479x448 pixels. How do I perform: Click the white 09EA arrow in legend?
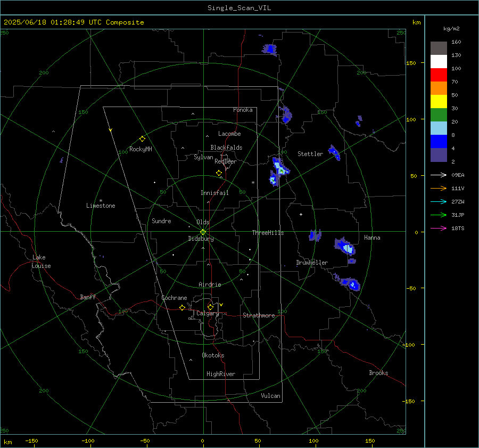[x=439, y=175]
